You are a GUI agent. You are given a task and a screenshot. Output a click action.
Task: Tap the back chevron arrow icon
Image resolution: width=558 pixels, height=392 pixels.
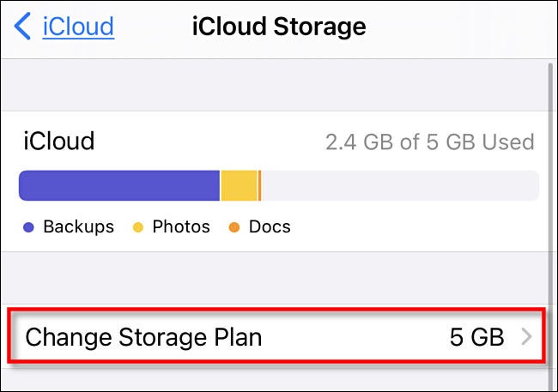(x=23, y=27)
